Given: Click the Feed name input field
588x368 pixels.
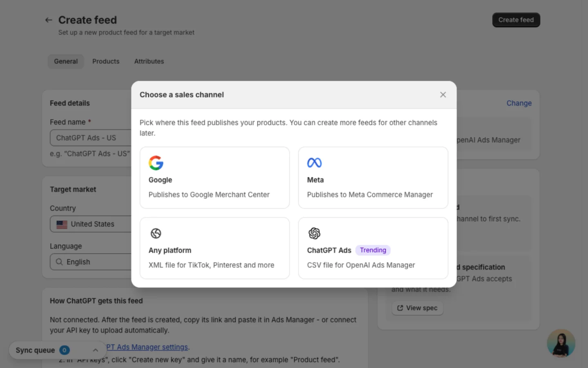Looking at the screenshot, I should 91,138.
